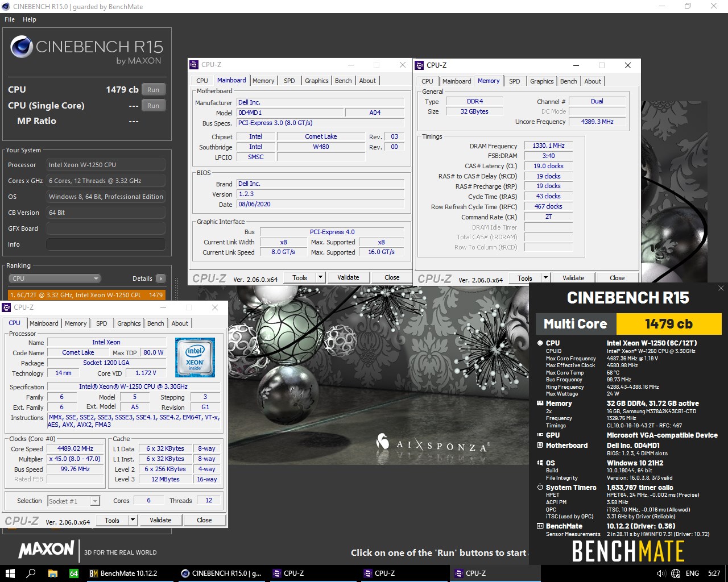The height and width of the screenshot is (582, 728).
Task: Click the Multi Core 1479 cb score
Action: click(x=669, y=324)
